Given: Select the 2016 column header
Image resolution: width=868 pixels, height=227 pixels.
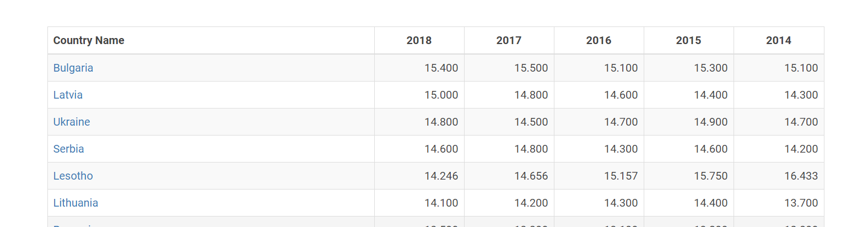Looking at the screenshot, I should point(599,40).
